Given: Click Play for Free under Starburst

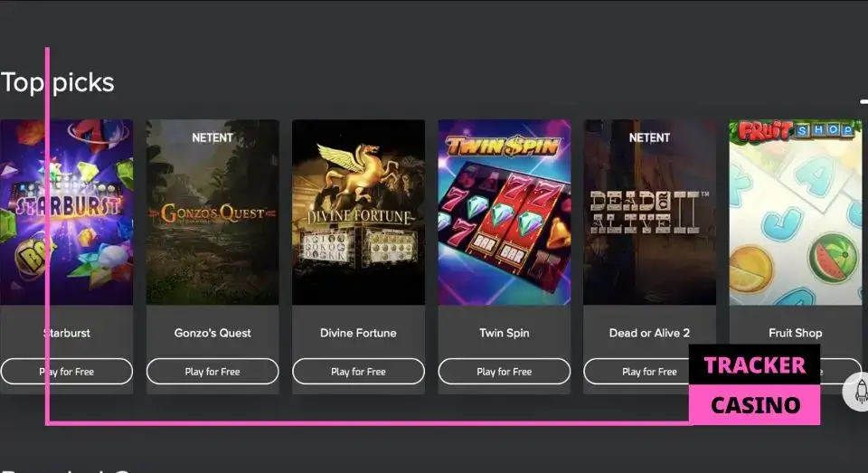Looking at the screenshot, I should 66,372.
